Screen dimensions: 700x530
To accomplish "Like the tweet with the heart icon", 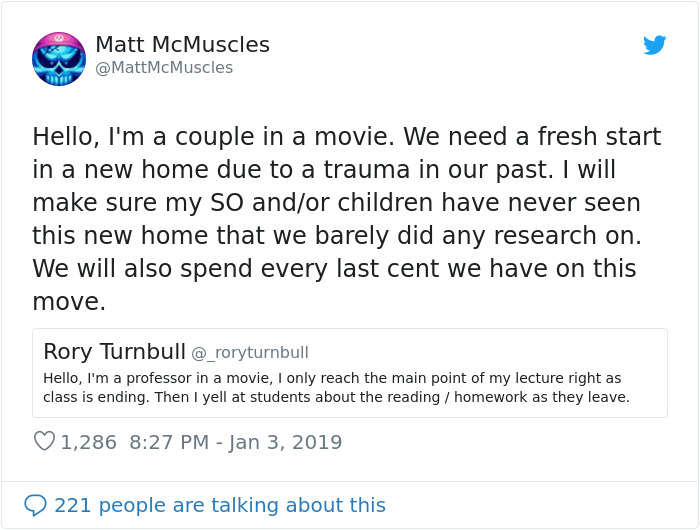I will (44, 441).
